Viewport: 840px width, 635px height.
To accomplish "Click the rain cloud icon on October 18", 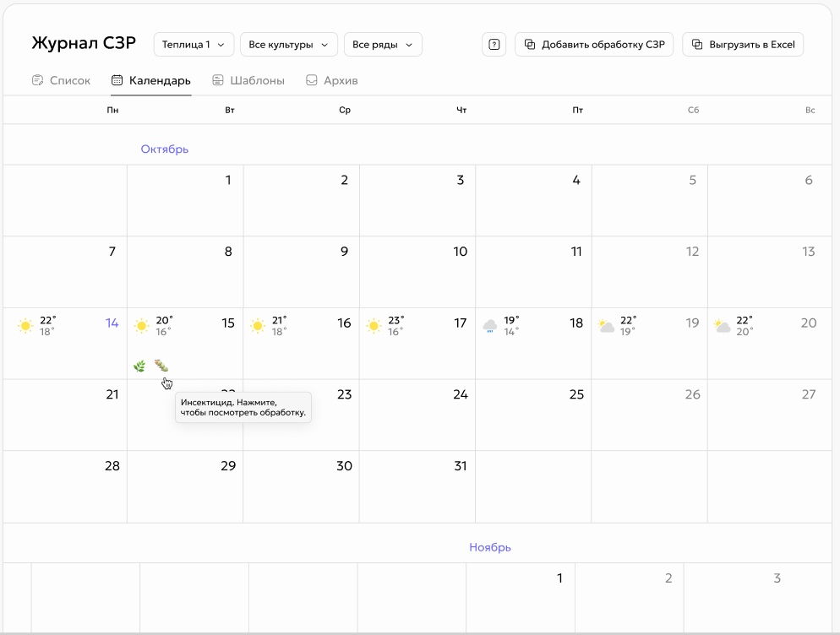I will (x=489, y=326).
